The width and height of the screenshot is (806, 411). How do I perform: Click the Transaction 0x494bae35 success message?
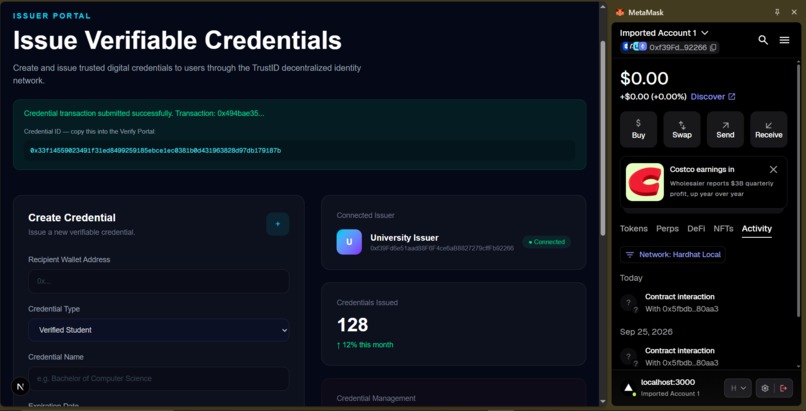144,113
